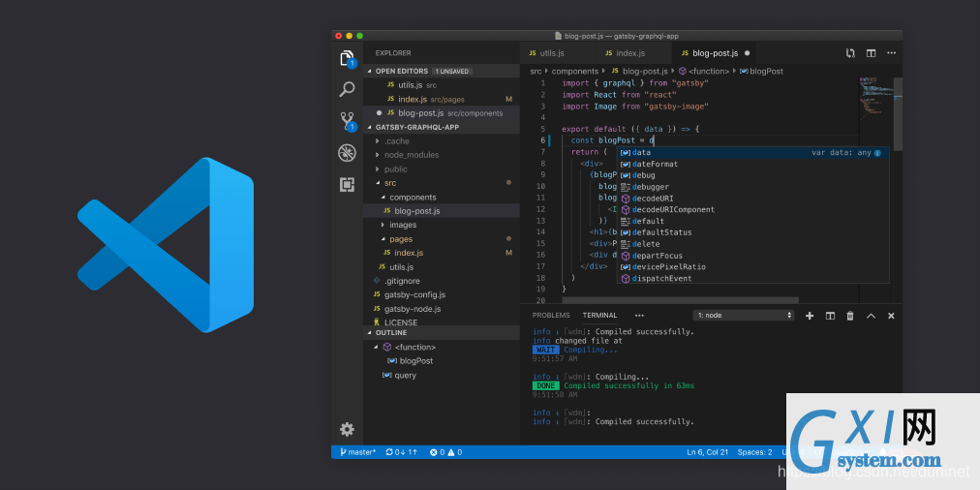The height and width of the screenshot is (490, 980).
Task: Collapse the GATSBY-GRAPHQL-APP section
Action: [442, 127]
